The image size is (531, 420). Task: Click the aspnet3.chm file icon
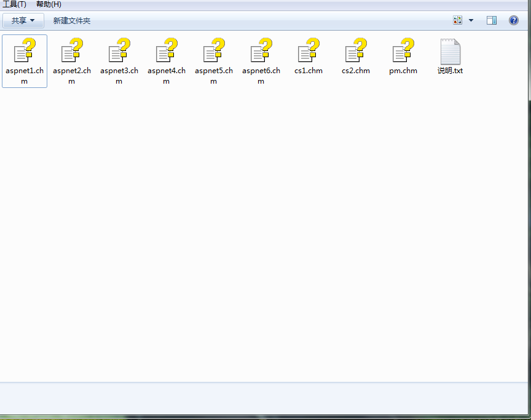[x=119, y=51]
